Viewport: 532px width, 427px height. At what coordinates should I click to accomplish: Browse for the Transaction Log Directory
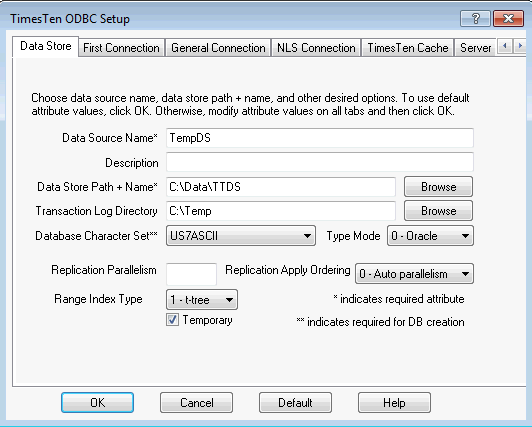coord(438,211)
